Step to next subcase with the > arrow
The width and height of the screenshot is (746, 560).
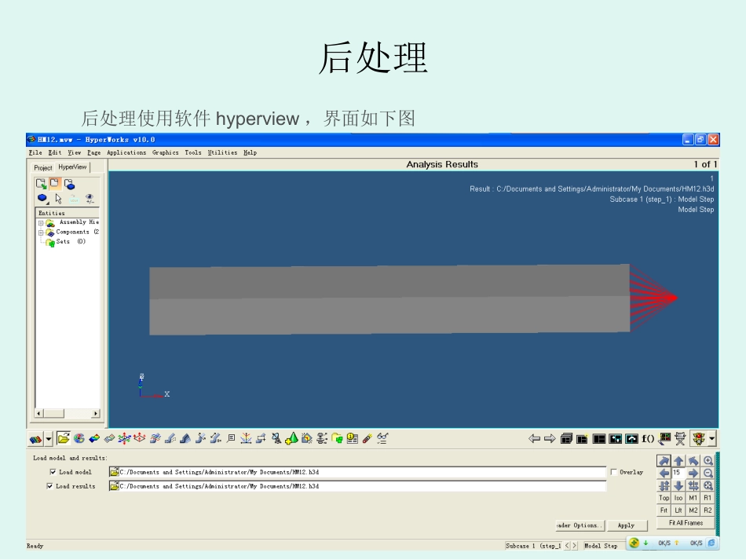[x=574, y=546]
